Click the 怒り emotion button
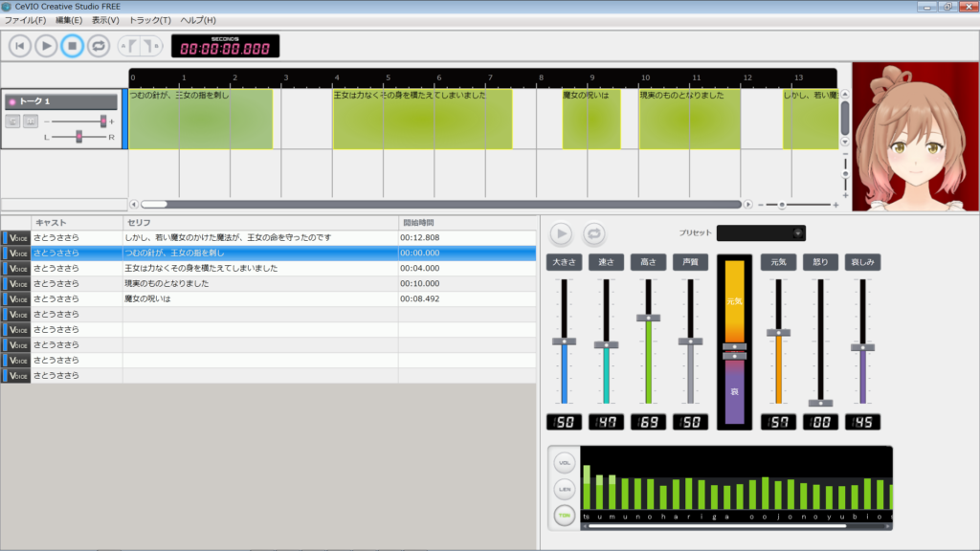This screenshot has width=980, height=551. [x=820, y=262]
